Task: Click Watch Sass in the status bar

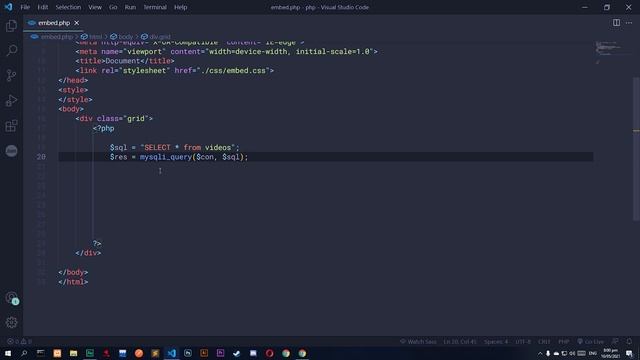Action: 418,341
